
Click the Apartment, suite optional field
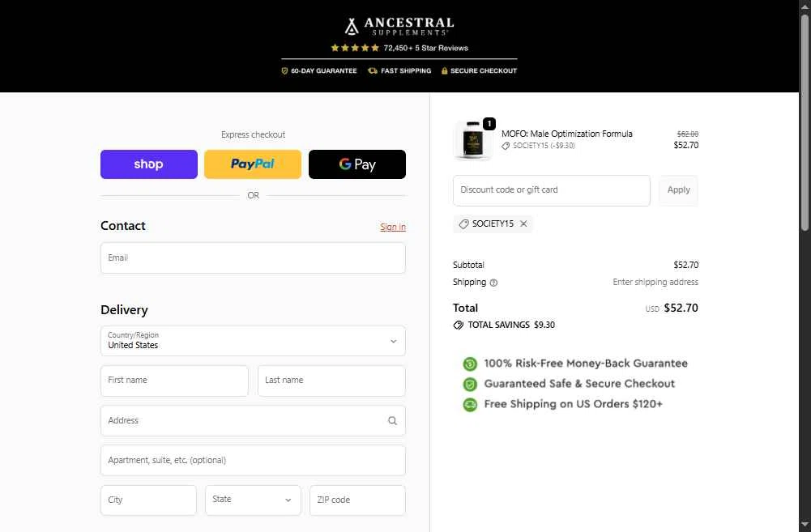coord(253,460)
